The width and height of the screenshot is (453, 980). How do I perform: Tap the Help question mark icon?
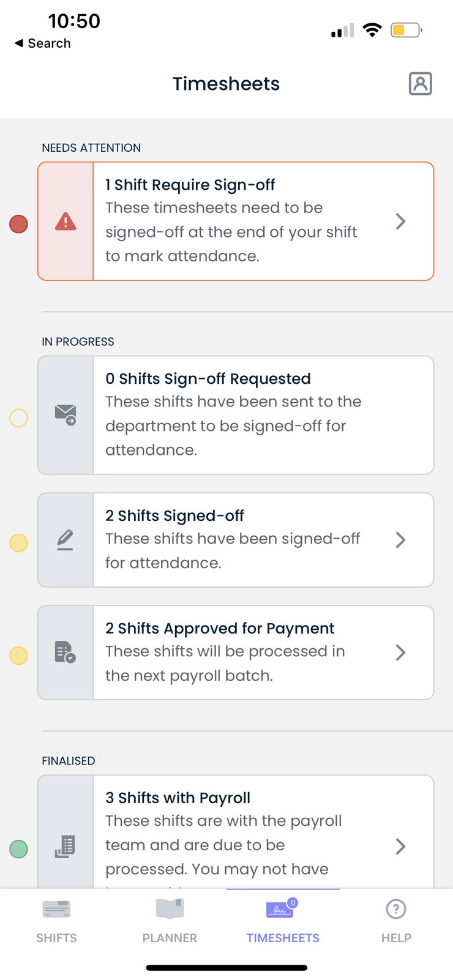[x=396, y=909]
